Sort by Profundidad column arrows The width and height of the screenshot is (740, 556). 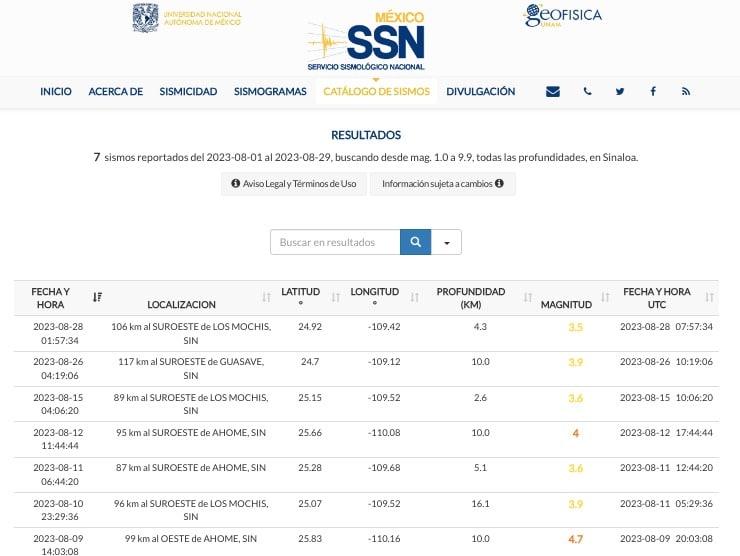tap(528, 297)
